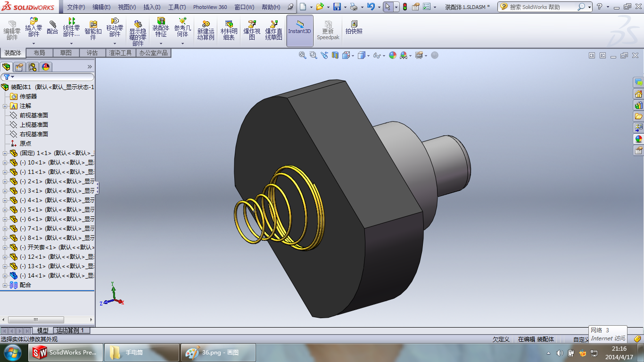Image resolution: width=644 pixels, height=362 pixels.
Task: Click the Save floppy disk icon
Action: coord(337,7)
